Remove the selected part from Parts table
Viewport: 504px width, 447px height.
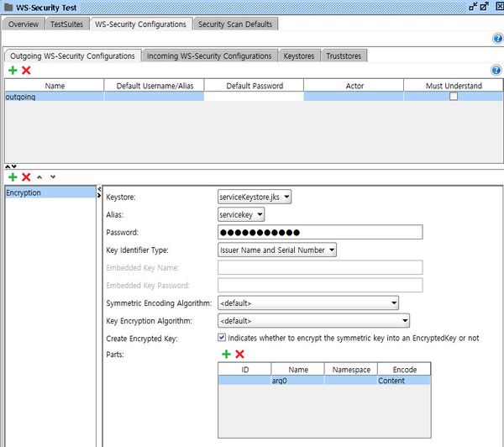coord(240,355)
